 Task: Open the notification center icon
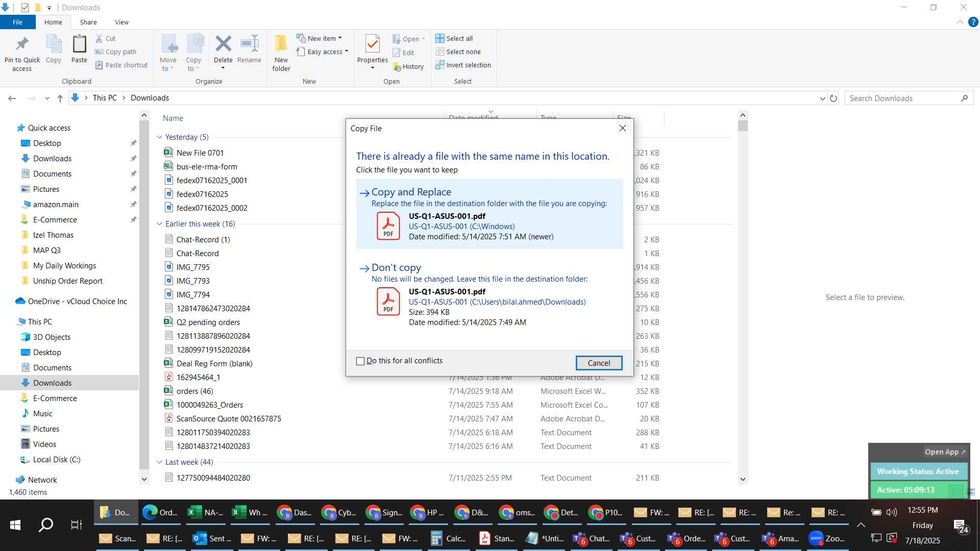pos(962,526)
